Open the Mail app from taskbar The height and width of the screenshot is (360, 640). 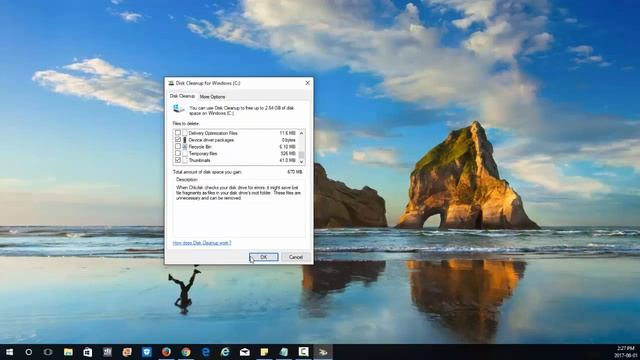tap(245, 352)
